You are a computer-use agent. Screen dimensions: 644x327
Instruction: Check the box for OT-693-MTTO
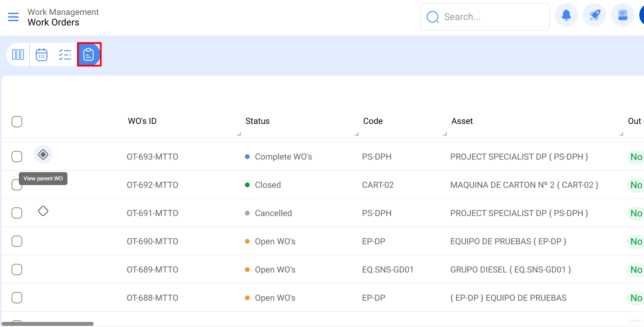(x=17, y=156)
